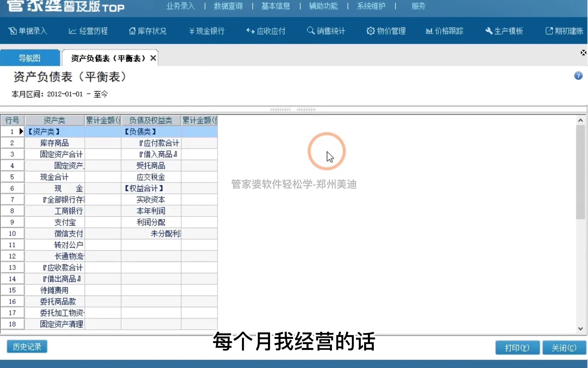
Task: Open 现金银行 shortcut
Action: pos(207,31)
